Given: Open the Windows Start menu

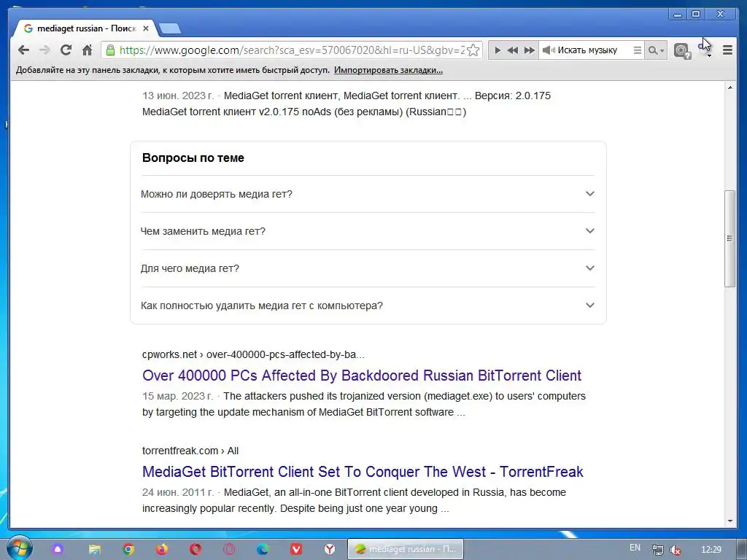Looking at the screenshot, I should coord(20,548).
